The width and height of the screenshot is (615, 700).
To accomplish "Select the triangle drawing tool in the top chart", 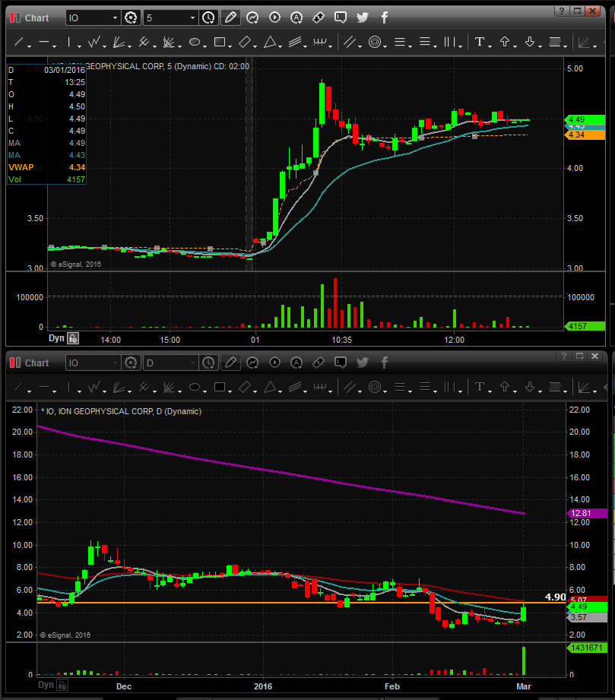I will click(x=269, y=43).
